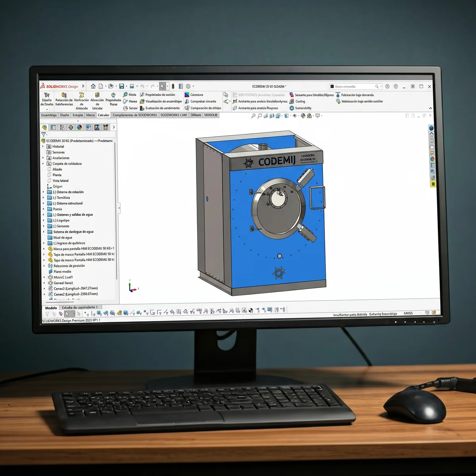This screenshot has width=476, height=476.
Task: Click Fatcicación baje demanda in the ribbon
Action: (355, 95)
